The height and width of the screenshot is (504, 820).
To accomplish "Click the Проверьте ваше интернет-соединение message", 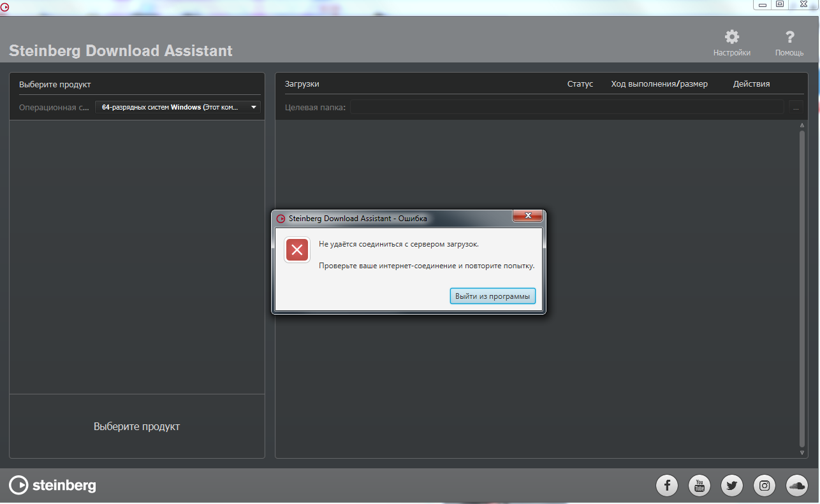I will tap(427, 266).
